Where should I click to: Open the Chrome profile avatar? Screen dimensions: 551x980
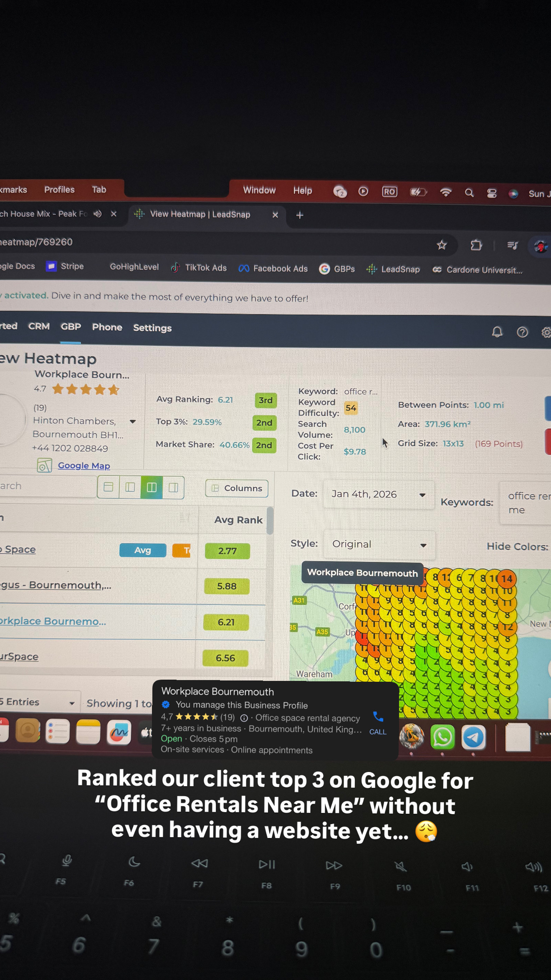(541, 246)
